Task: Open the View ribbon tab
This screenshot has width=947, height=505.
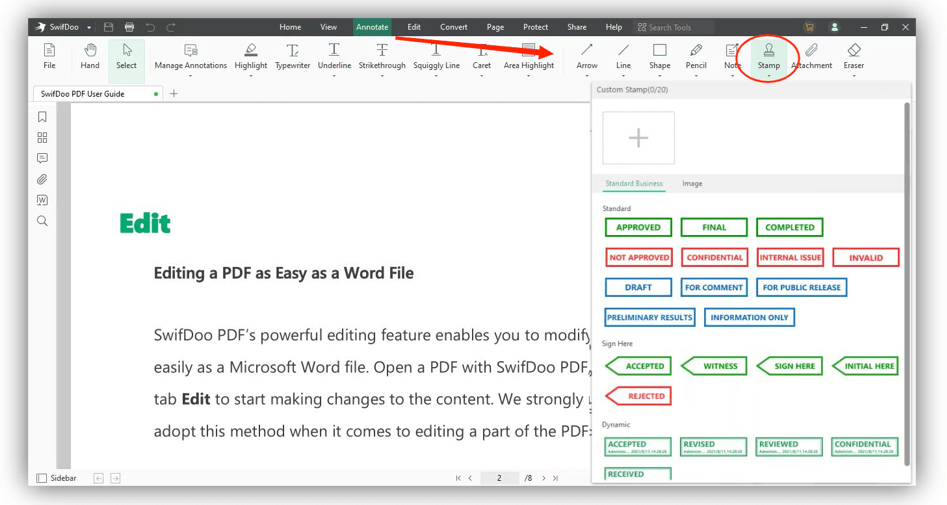Action: [x=329, y=27]
